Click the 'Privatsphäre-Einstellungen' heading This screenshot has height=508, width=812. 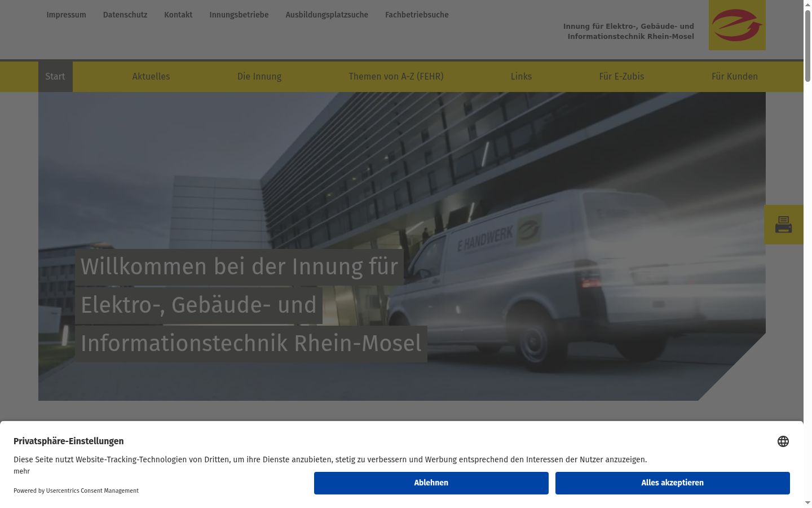click(x=69, y=441)
